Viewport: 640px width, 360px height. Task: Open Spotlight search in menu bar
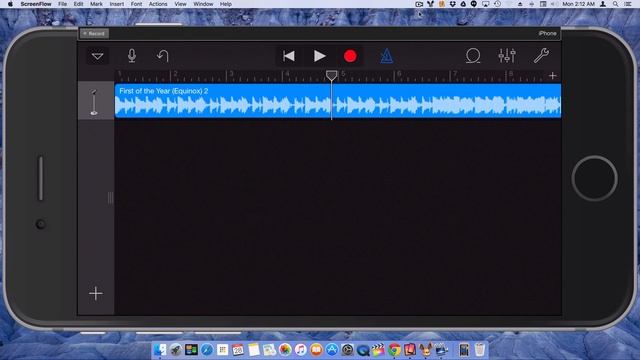tap(616, 4)
